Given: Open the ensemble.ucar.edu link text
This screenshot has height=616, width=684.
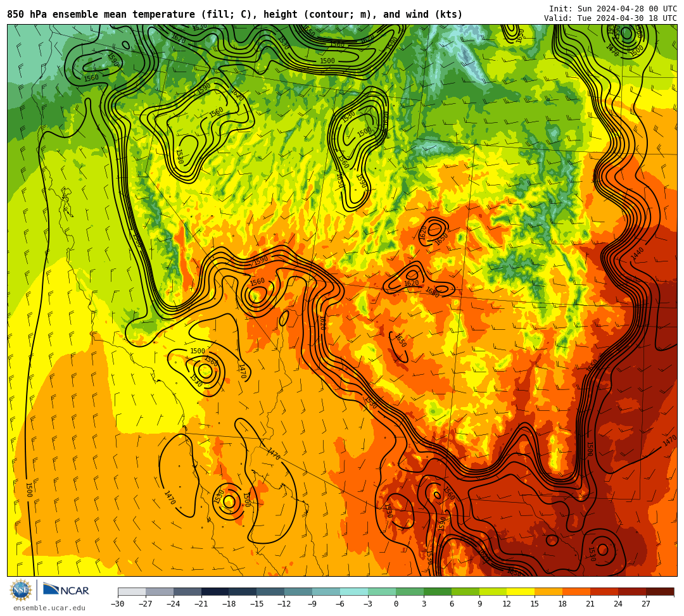Looking at the screenshot, I should [x=49, y=608].
